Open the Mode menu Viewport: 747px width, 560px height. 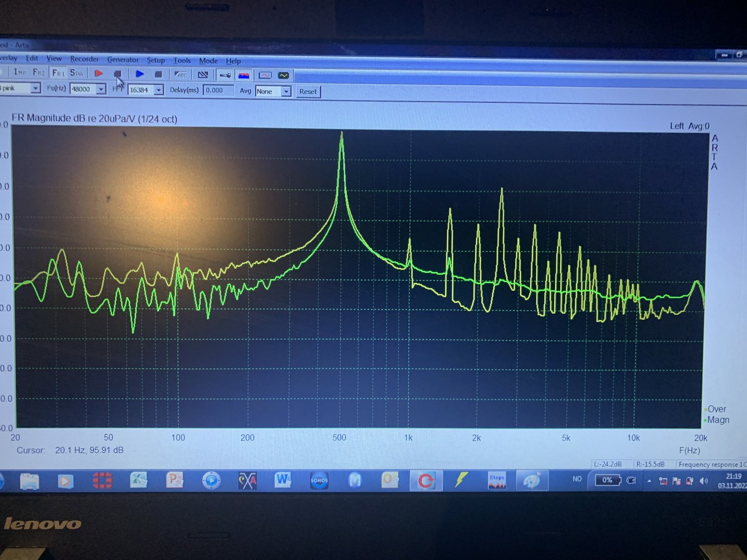click(208, 61)
